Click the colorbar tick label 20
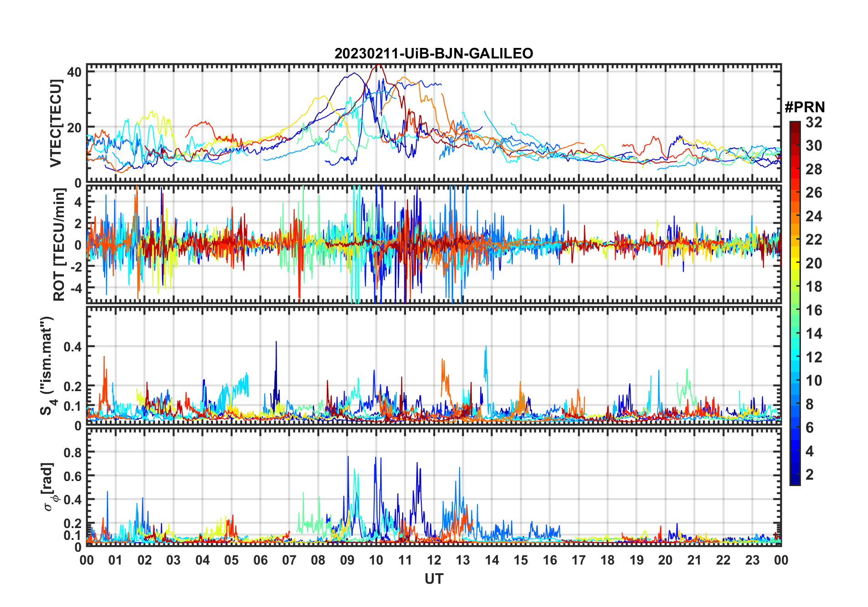Viewport: 868px width, 607px height. tap(814, 263)
